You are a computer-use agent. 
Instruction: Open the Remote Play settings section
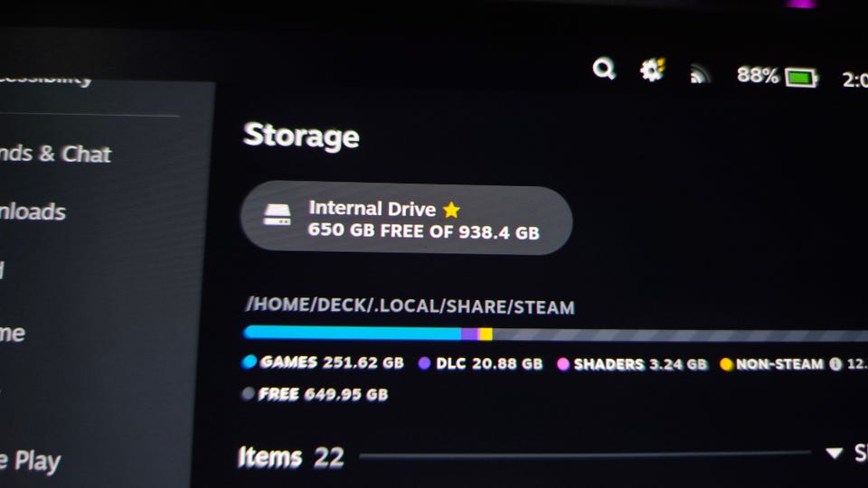[x=30, y=461]
